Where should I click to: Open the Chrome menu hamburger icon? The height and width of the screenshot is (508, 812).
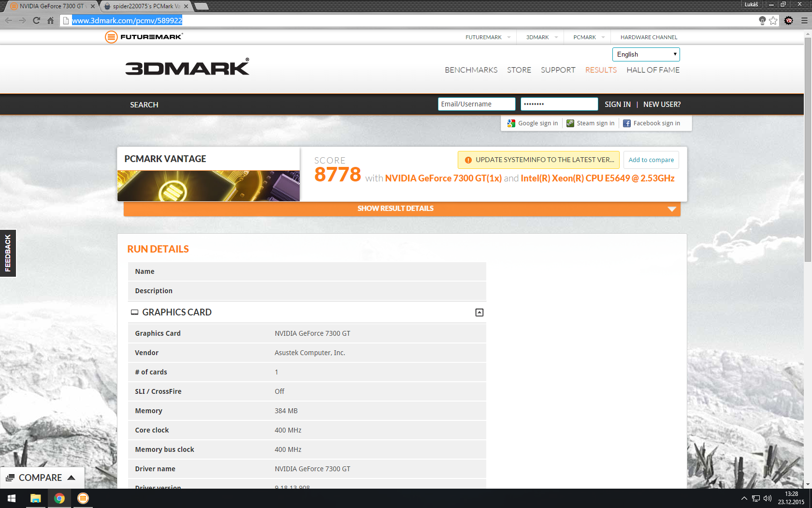(804, 20)
